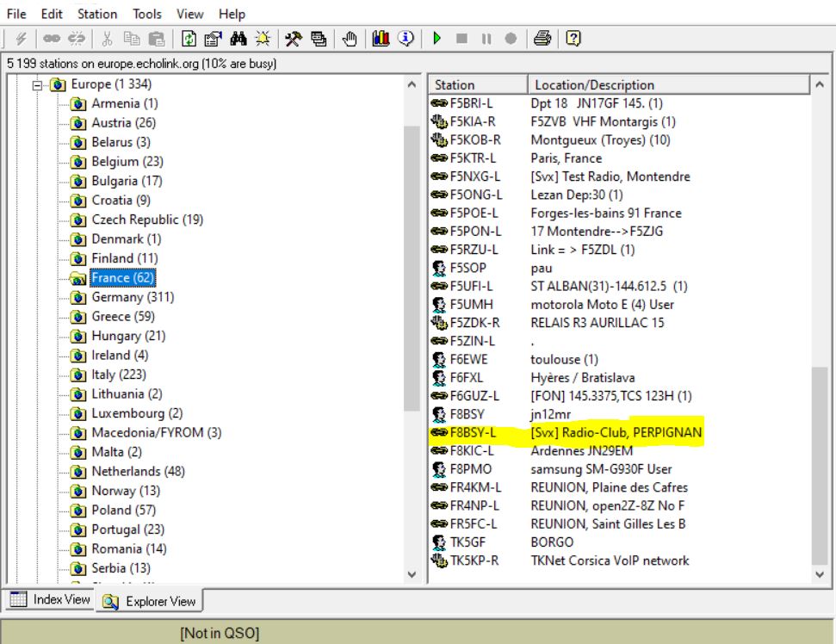Open the Tools menu
836x644 pixels.
147,14
